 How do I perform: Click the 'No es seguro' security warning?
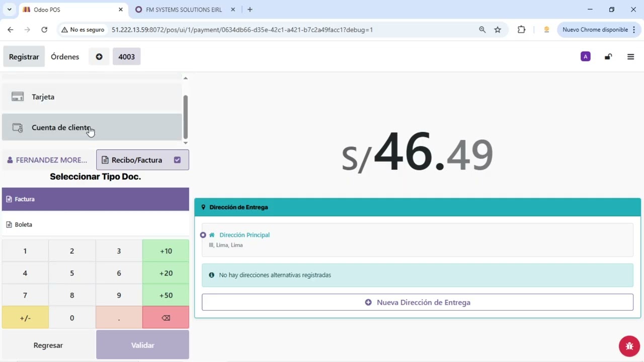83,30
